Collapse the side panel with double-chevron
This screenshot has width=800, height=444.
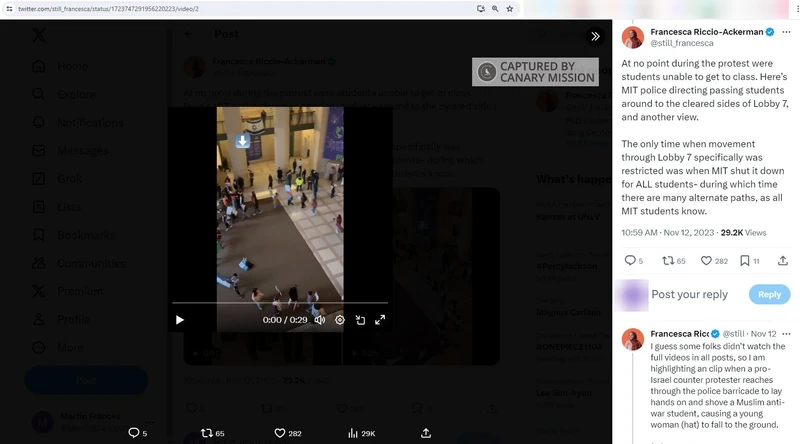(595, 36)
